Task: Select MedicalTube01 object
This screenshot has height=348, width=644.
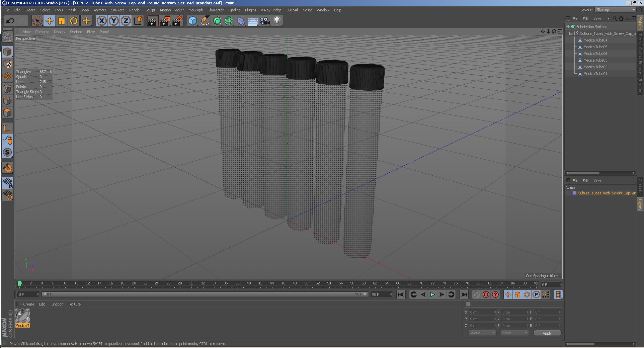Action: click(595, 74)
